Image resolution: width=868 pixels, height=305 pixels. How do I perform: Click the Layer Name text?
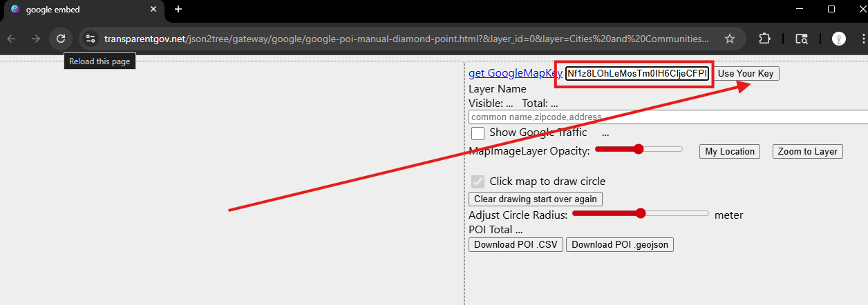coord(498,88)
